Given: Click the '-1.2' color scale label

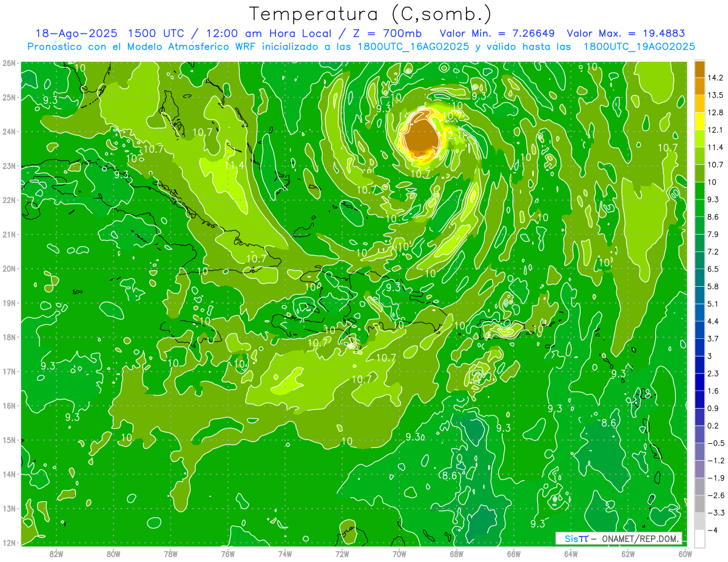Looking at the screenshot, I should 716,461.
